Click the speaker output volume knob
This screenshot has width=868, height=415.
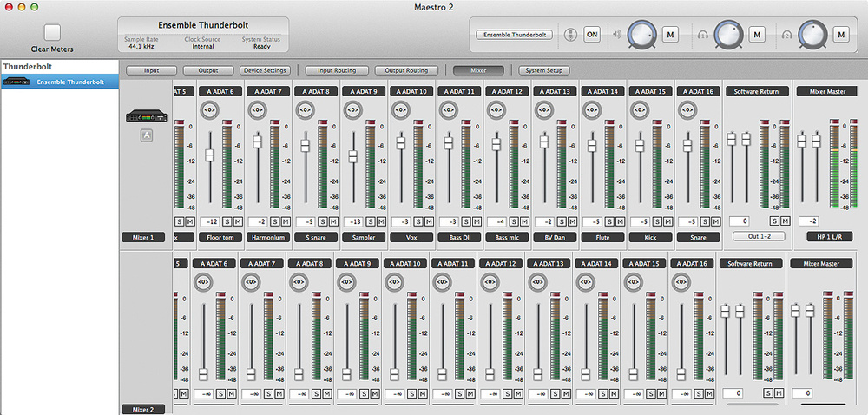coord(641,35)
